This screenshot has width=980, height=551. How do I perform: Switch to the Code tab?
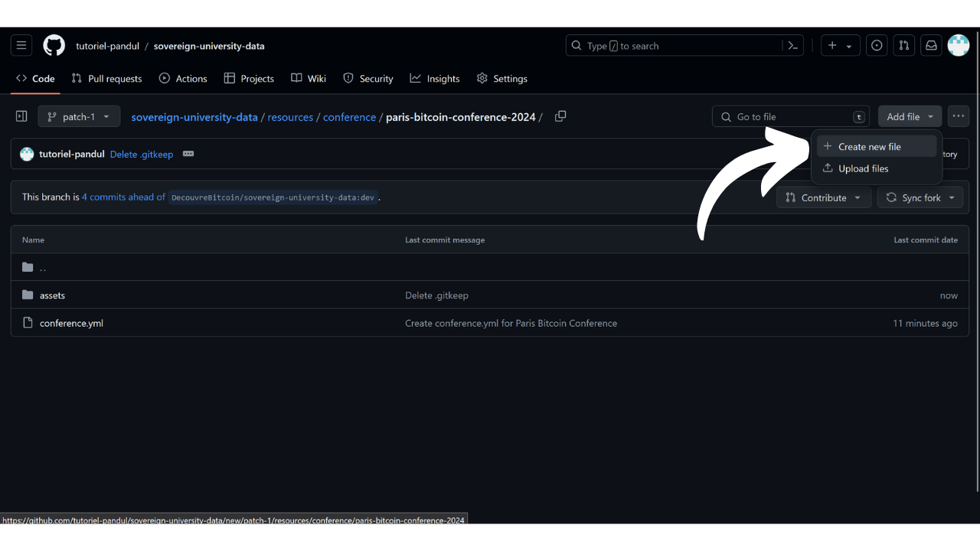point(35,78)
